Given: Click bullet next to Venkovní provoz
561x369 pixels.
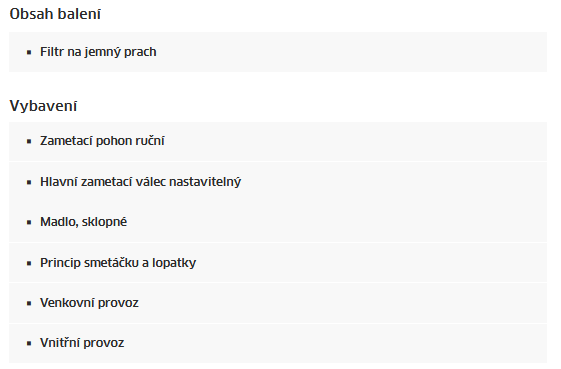Looking at the screenshot, I should pos(29,304).
